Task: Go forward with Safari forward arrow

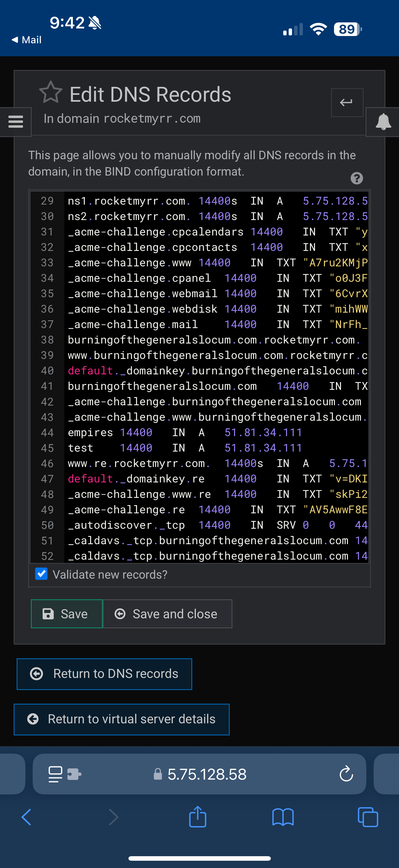Action: (x=114, y=817)
